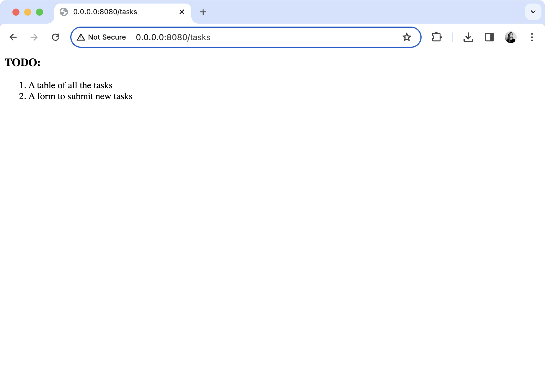Click the TODO heading text
545x392 pixels.
(22, 63)
